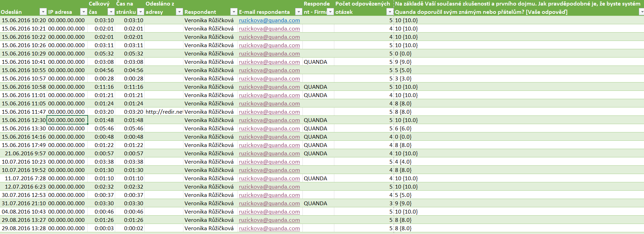Select date cell 04.08.2016 10:43
This screenshot has width=644, height=234.
(23, 211)
